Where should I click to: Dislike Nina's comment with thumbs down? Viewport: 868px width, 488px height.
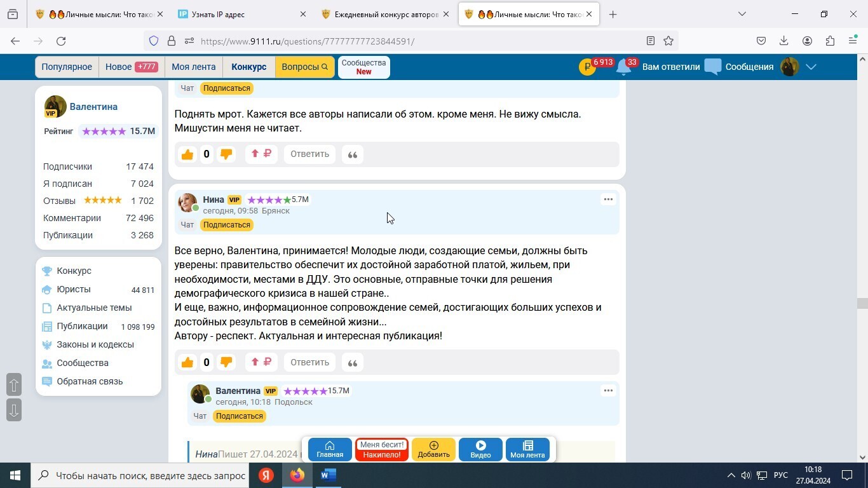pos(226,362)
